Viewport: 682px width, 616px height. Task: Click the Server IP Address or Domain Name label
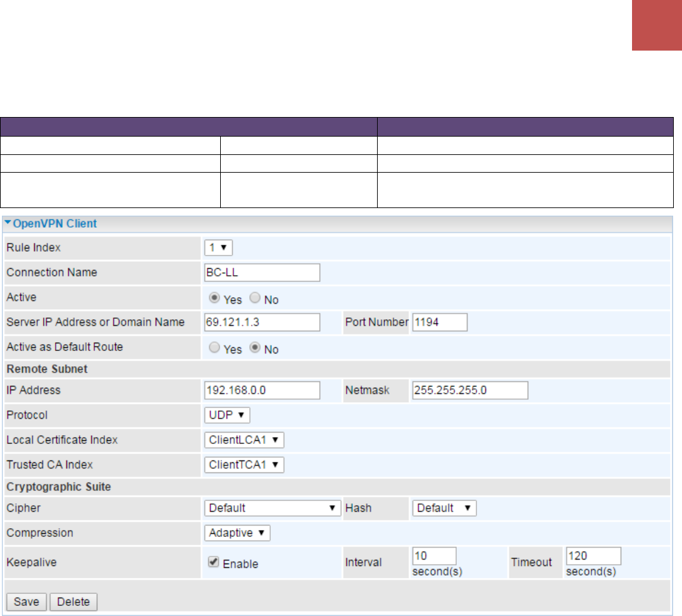click(x=96, y=322)
